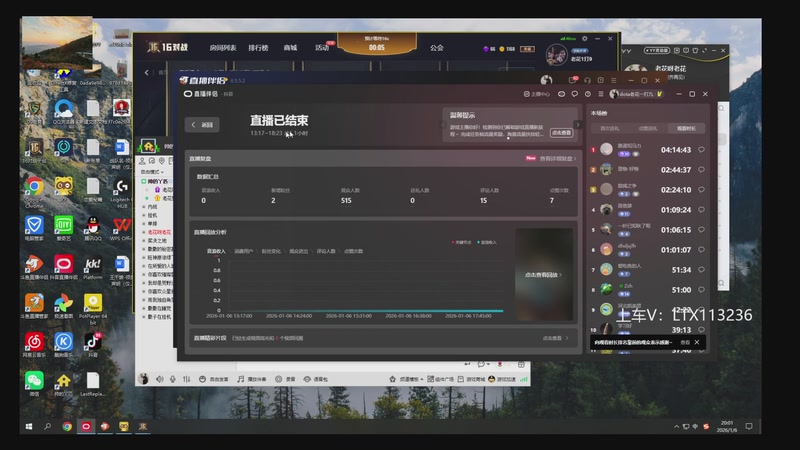The height and width of the screenshot is (450, 800).
Task: Toggle 直播收入 legend in replay chart
Action: tap(487, 242)
